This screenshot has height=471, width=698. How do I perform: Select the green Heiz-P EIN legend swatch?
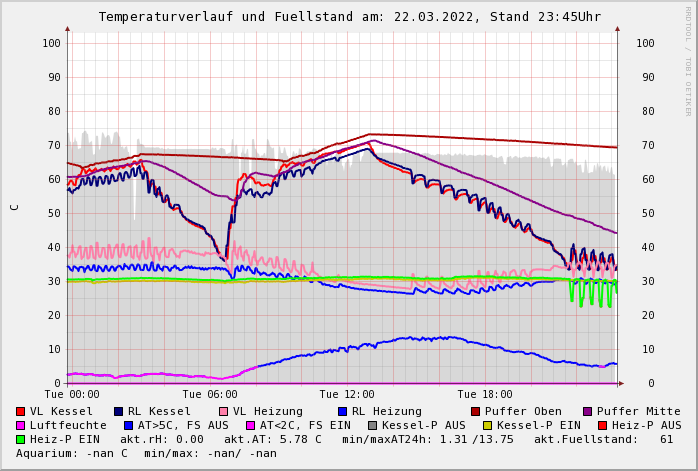21,439
